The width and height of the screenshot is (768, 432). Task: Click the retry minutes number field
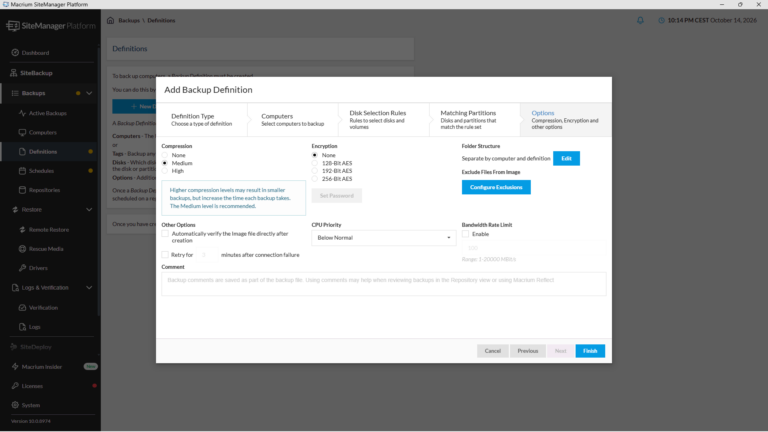click(x=207, y=255)
